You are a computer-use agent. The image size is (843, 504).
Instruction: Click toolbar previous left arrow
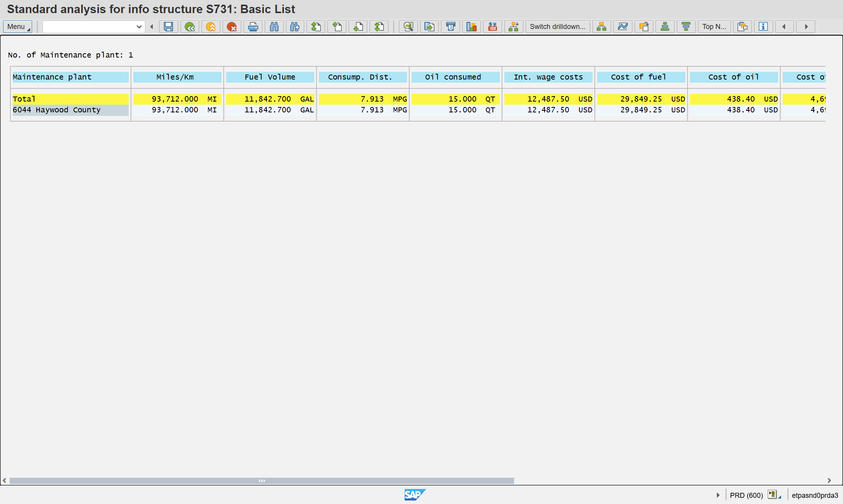coord(784,27)
